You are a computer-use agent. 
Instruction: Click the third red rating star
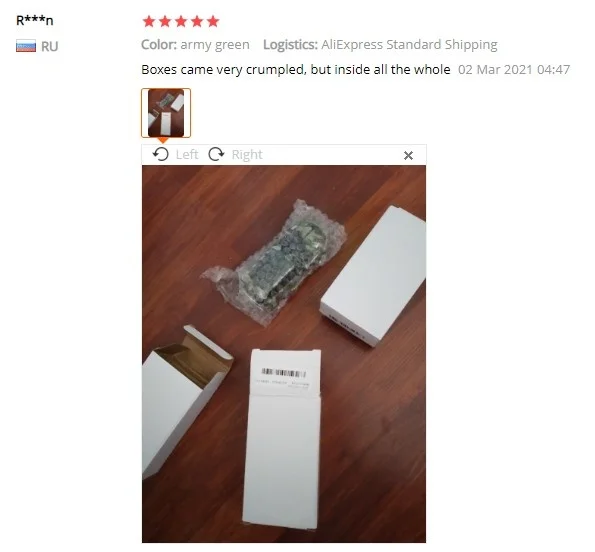(181, 21)
